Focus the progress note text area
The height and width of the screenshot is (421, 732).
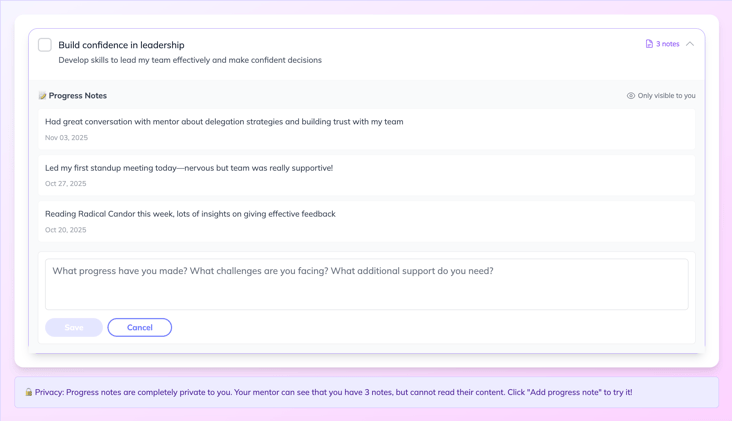click(x=366, y=284)
